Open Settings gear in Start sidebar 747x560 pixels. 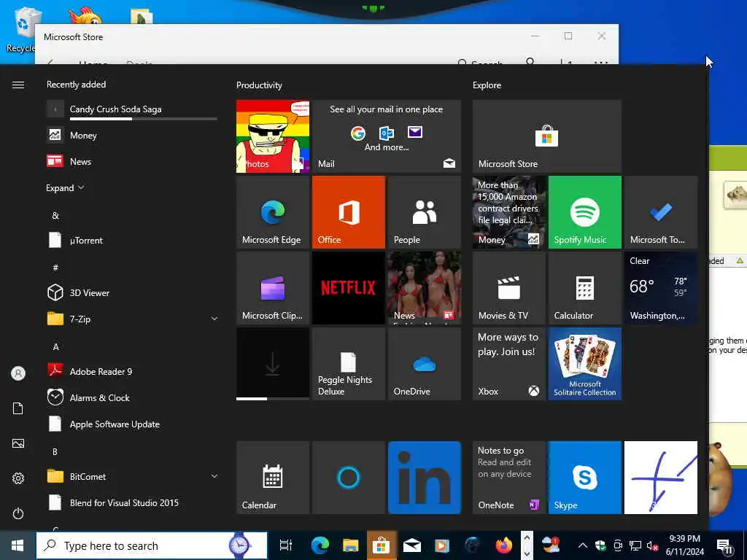(18, 478)
